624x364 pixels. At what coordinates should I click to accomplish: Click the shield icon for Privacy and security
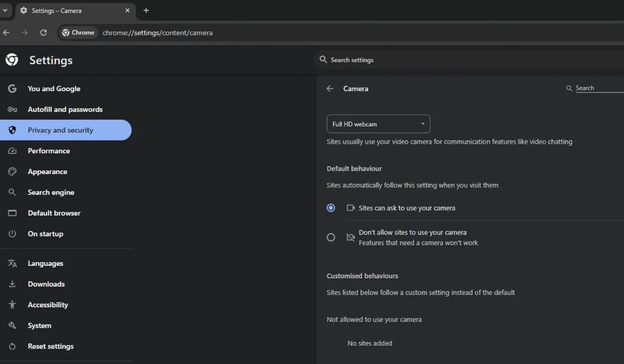pos(12,130)
